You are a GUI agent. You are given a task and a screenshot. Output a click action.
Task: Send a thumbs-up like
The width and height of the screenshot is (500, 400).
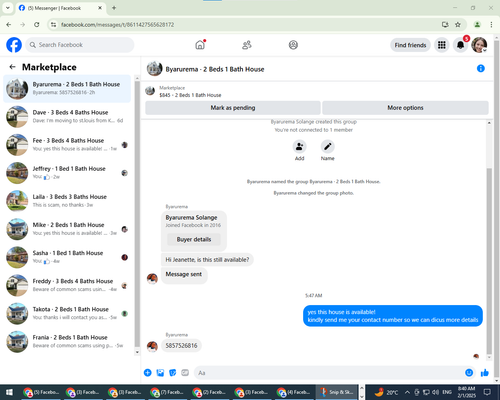485,373
